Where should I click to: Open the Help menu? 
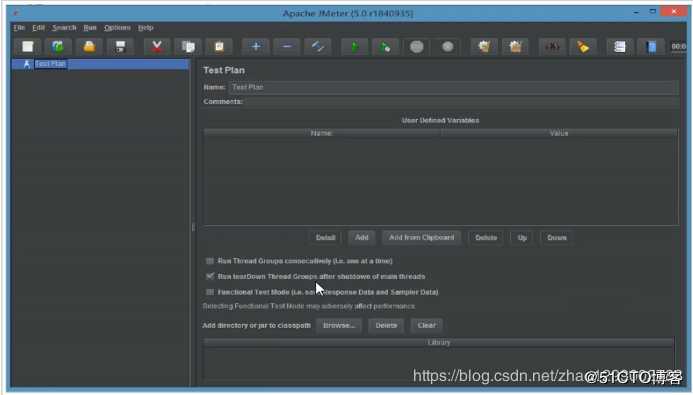[145, 27]
